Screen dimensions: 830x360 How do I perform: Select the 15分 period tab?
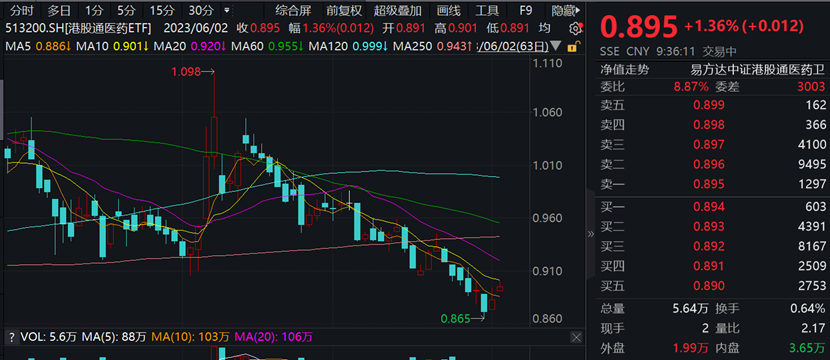(161, 10)
